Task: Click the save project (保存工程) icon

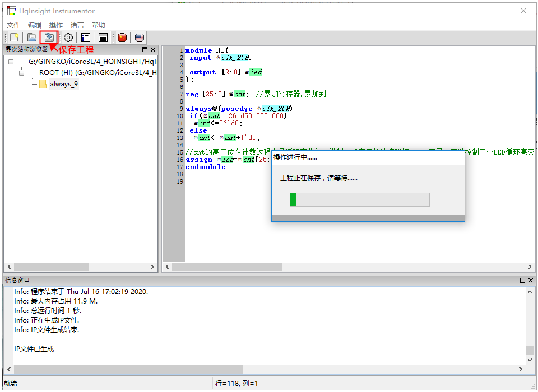Action: [x=49, y=38]
